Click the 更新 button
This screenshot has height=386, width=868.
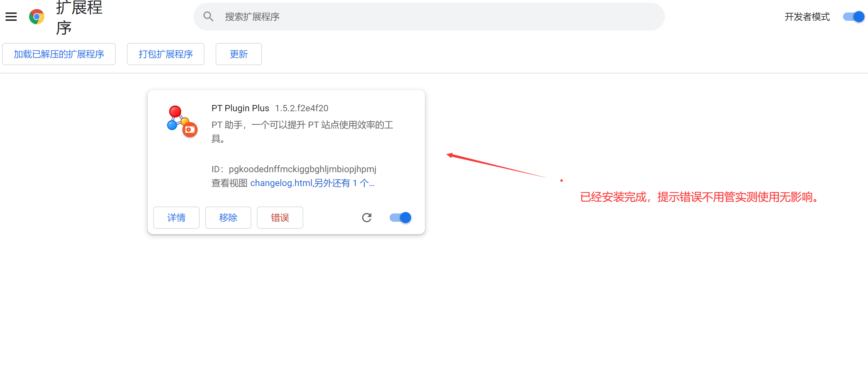(x=239, y=54)
